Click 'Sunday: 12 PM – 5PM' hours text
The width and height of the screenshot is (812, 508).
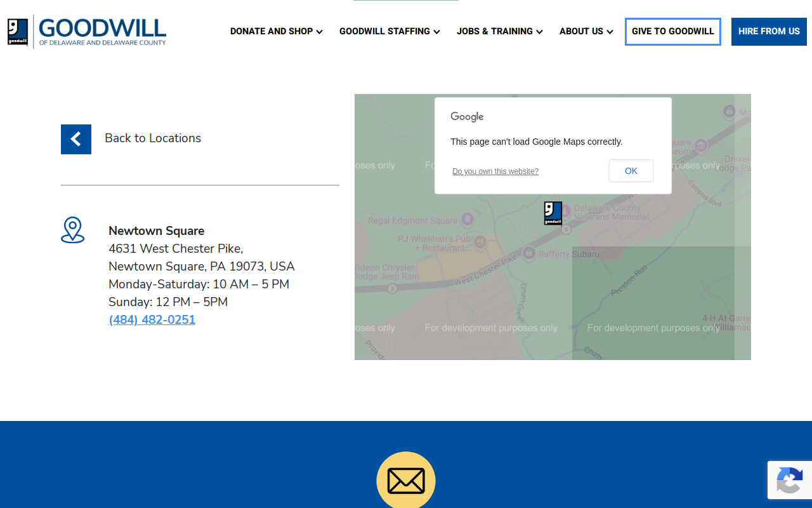tap(168, 302)
